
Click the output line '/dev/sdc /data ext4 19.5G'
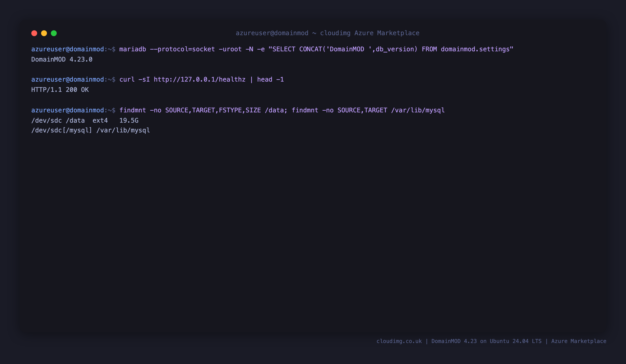point(85,121)
